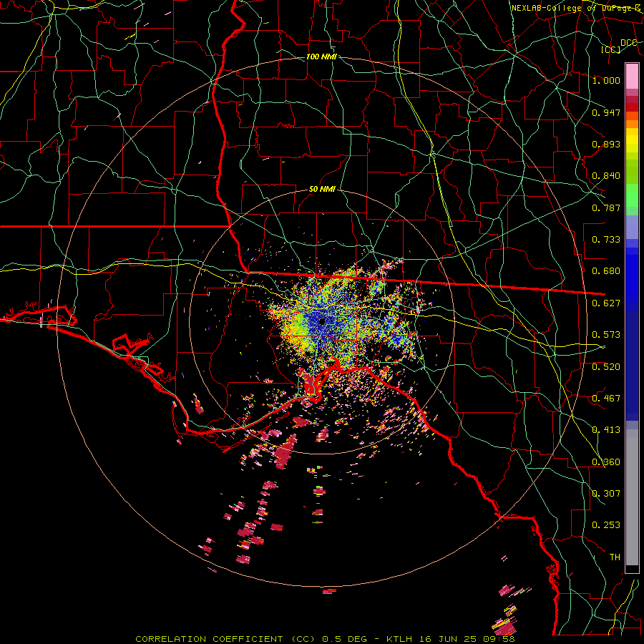This screenshot has height=644, width=644.
Task: Click the CORRELATION COEFFICIENT title text
Action: (x=209, y=639)
